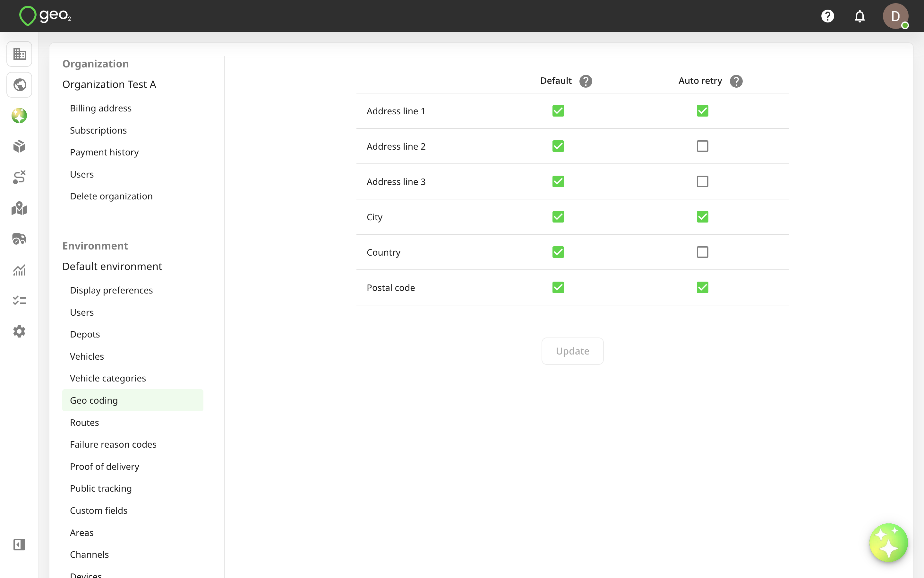924x578 pixels.
Task: Open the analytics chart icon in sidebar
Action: (20, 270)
